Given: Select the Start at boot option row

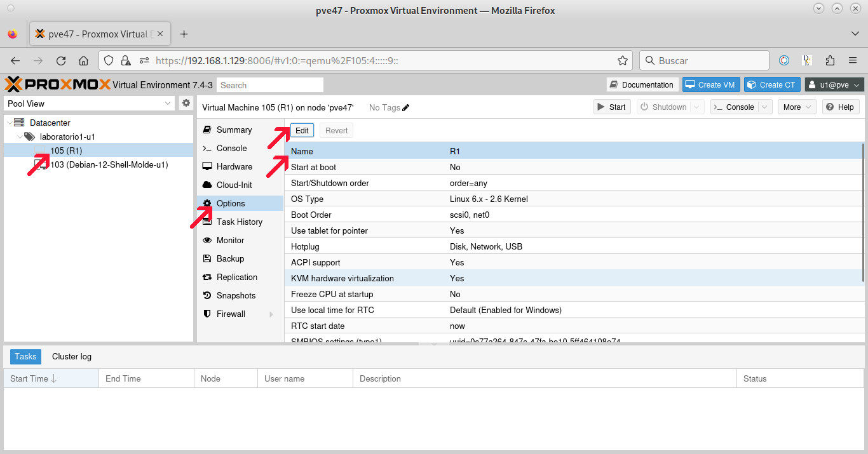Looking at the screenshot, I should [574, 167].
